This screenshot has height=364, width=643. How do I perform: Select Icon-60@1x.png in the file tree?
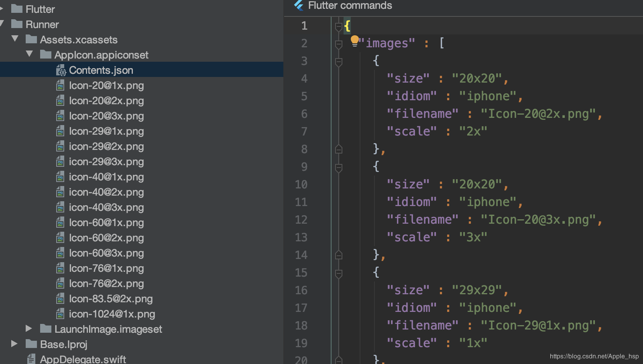[106, 222]
